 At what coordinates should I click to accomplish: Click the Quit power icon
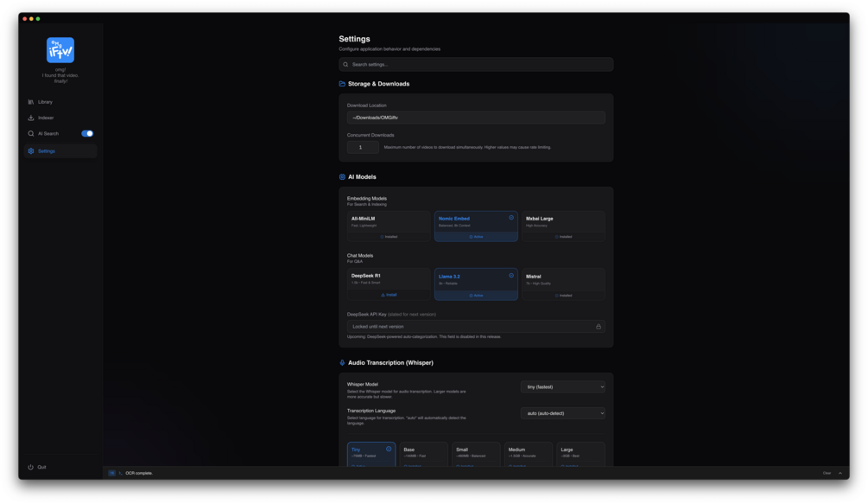(x=31, y=468)
